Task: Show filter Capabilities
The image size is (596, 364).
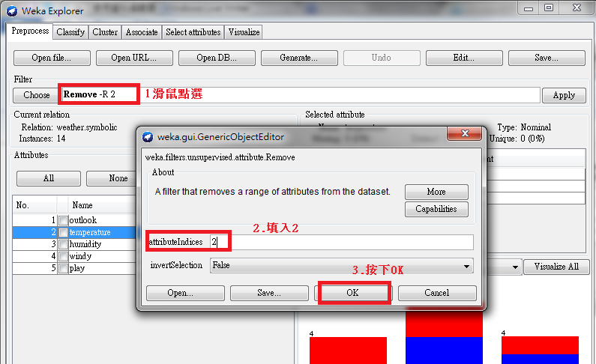Action: point(436,209)
